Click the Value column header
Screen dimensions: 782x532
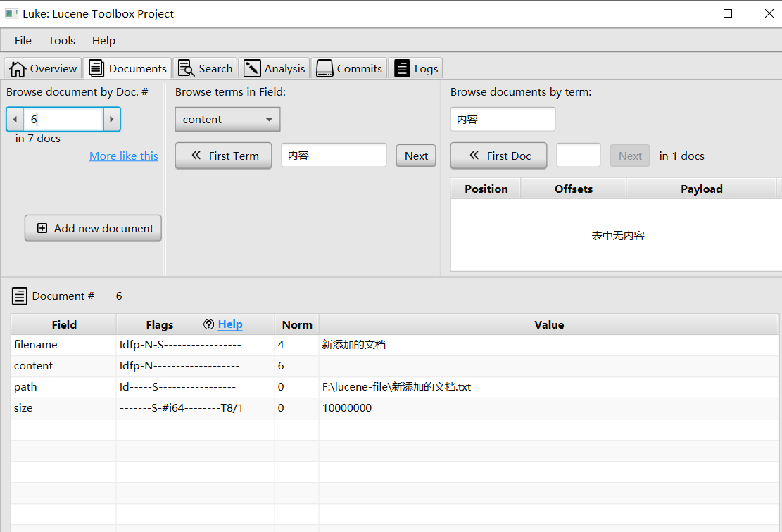pyautogui.click(x=548, y=324)
